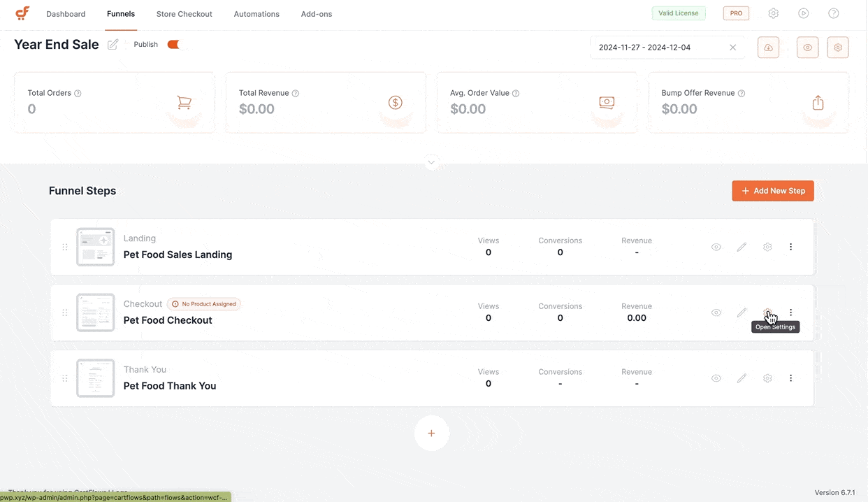Click the Add New Step button
The width and height of the screenshot is (868, 502).
(773, 190)
